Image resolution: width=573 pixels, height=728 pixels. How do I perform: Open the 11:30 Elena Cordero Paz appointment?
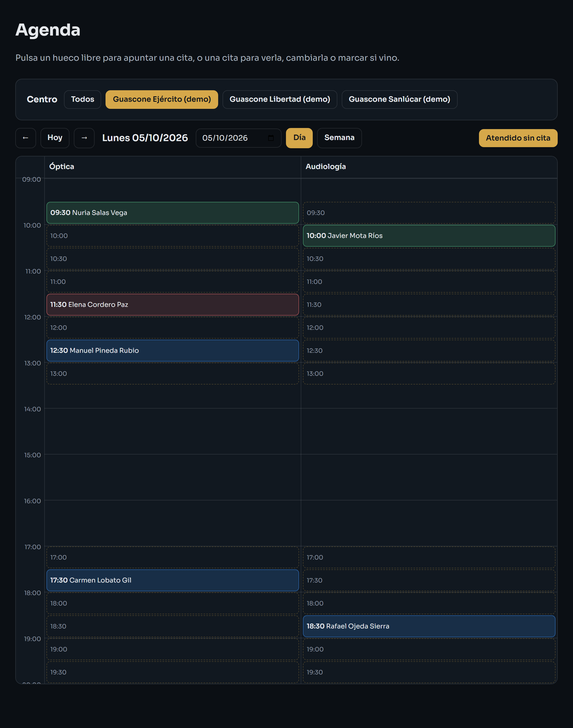pos(173,305)
